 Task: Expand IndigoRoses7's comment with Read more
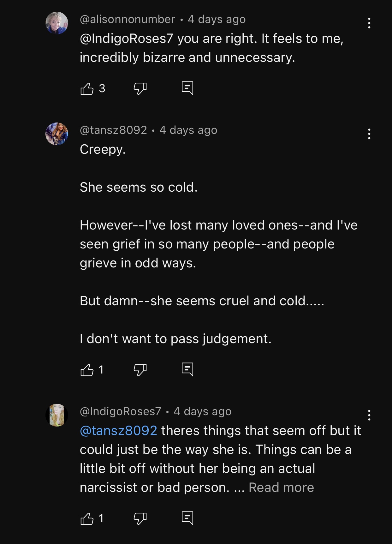point(281,487)
